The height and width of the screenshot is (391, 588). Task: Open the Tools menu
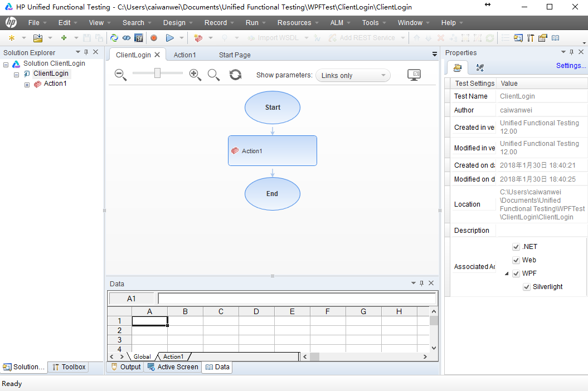pos(374,22)
